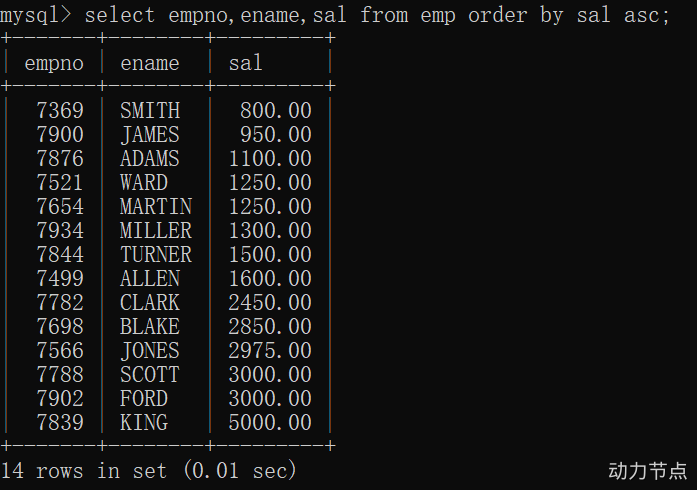697x490 pixels.
Task: Click the ename column header
Action: 150,63
